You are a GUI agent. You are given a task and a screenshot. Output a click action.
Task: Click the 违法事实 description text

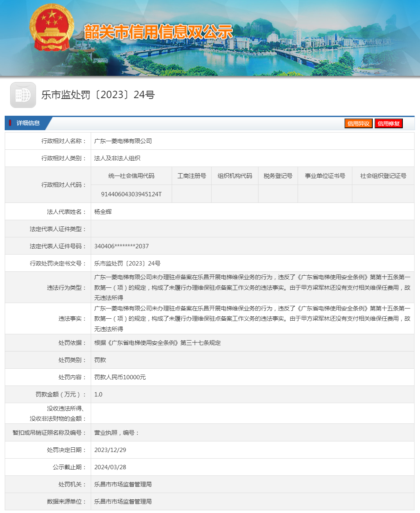coord(252,319)
